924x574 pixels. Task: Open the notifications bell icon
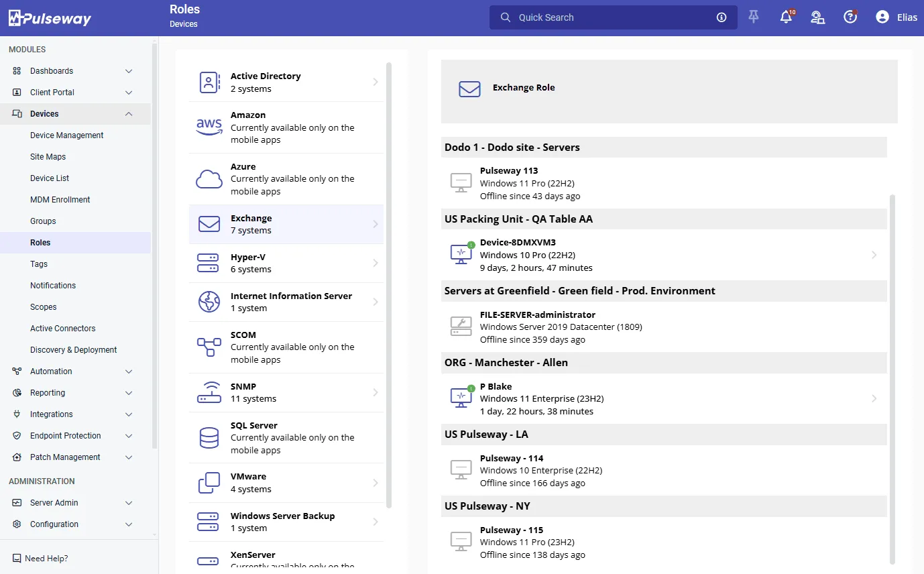[787, 17]
